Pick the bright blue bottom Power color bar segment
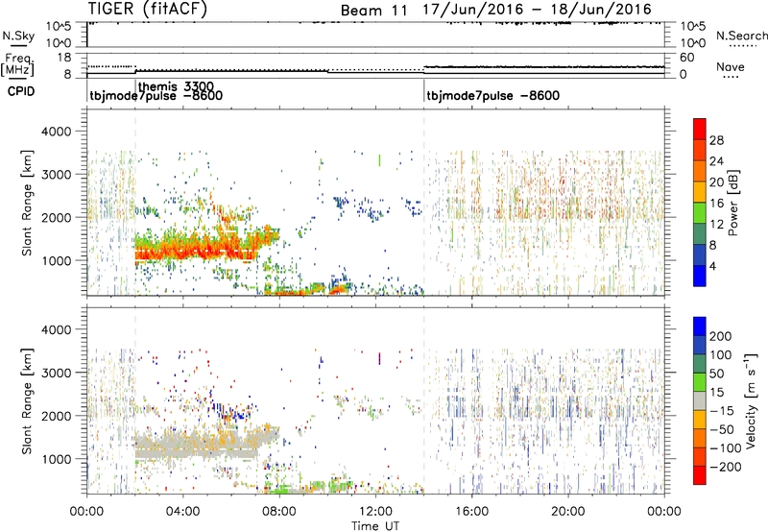The image size is (768, 532). 700,276
